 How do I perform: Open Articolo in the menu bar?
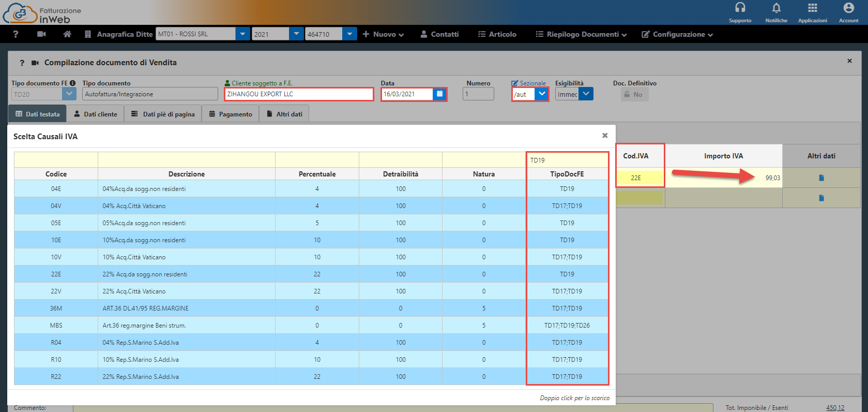click(497, 34)
